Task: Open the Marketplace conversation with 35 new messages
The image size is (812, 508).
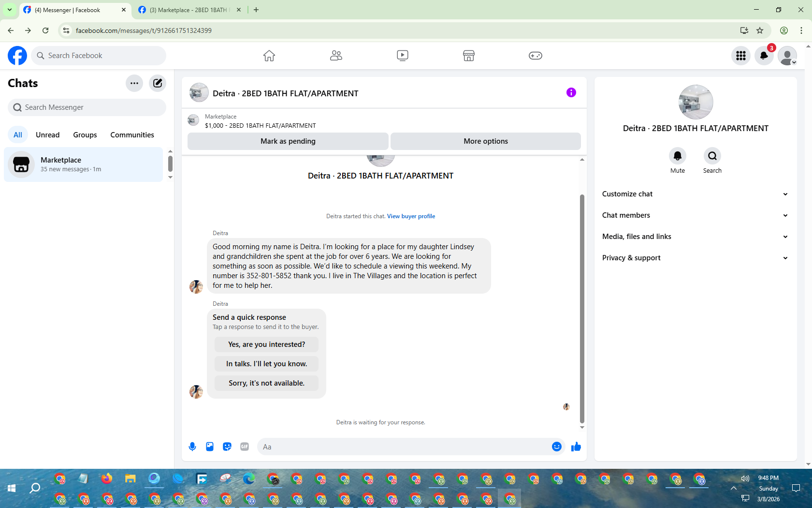Action: click(x=84, y=164)
